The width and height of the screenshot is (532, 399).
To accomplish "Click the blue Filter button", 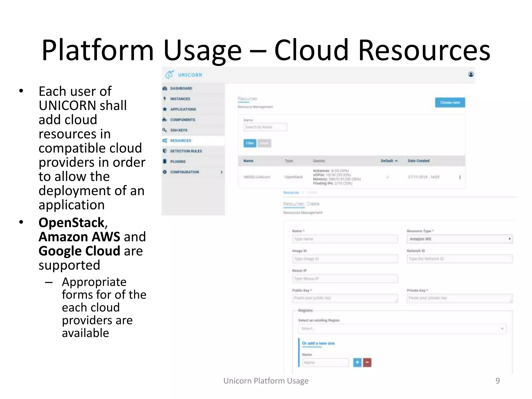I will tap(250, 143).
